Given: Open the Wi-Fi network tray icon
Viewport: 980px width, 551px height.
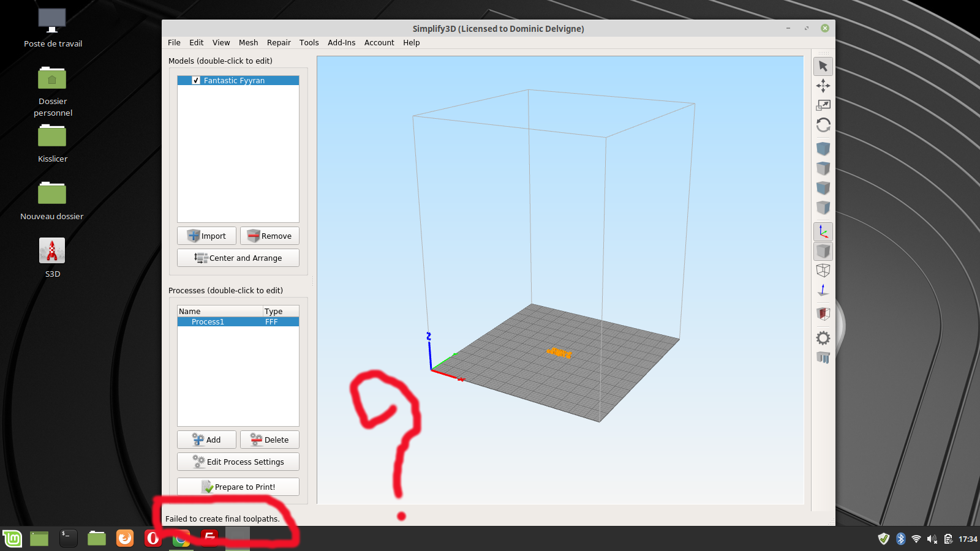Looking at the screenshot, I should [x=916, y=539].
